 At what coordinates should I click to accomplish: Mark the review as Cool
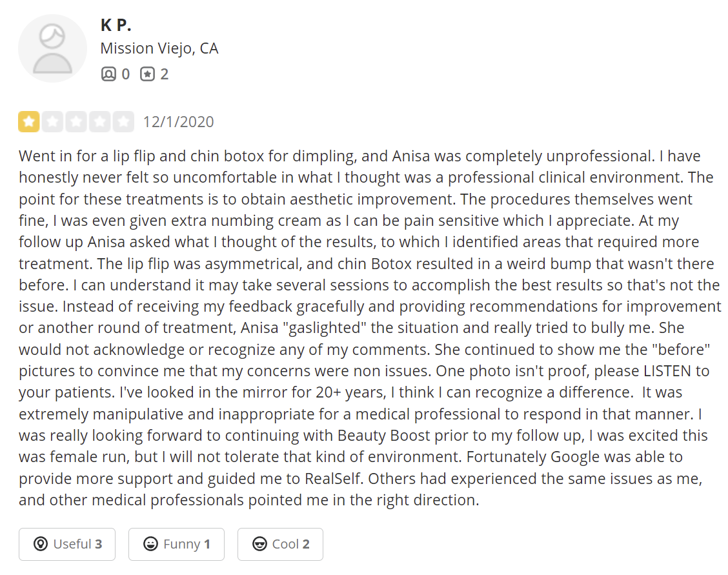tap(280, 544)
